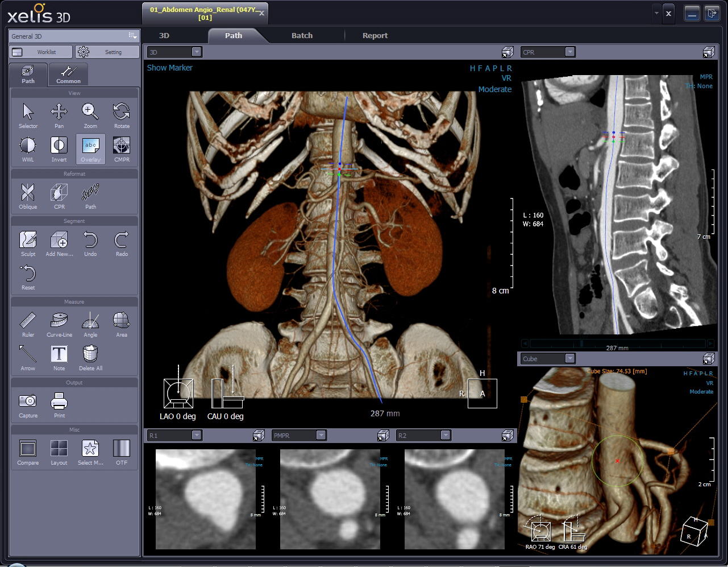This screenshot has width=728, height=567.
Task: Pick the Angle measure tool
Action: (x=90, y=324)
